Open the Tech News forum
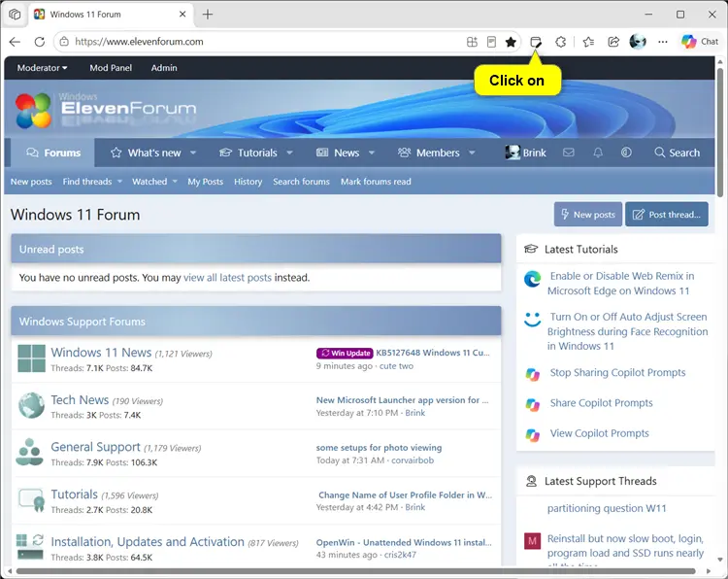Viewport: 728px width, 579px height. coord(80,399)
